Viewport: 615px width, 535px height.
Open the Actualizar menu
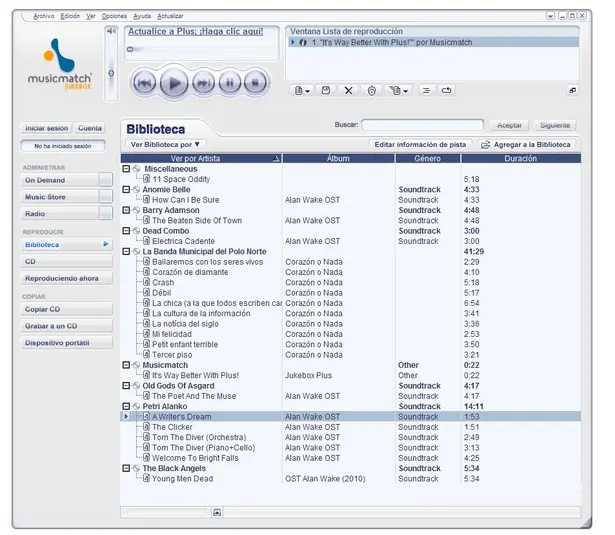tap(170, 16)
